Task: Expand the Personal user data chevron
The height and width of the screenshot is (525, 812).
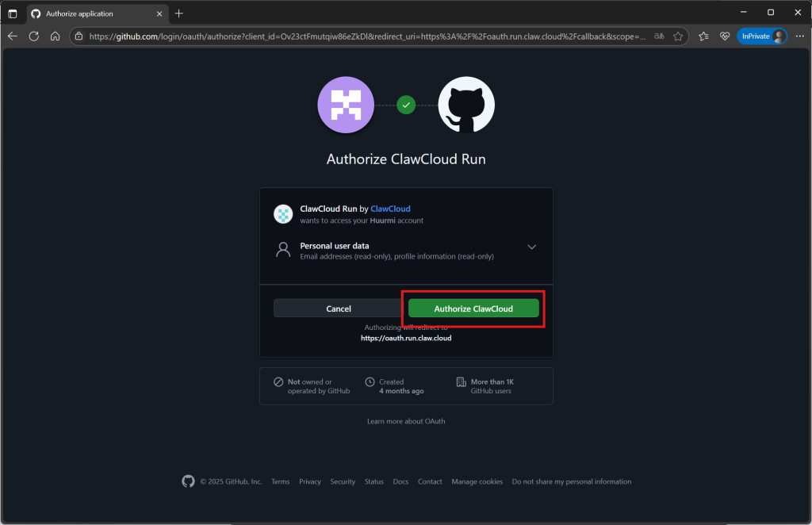Action: click(x=531, y=247)
